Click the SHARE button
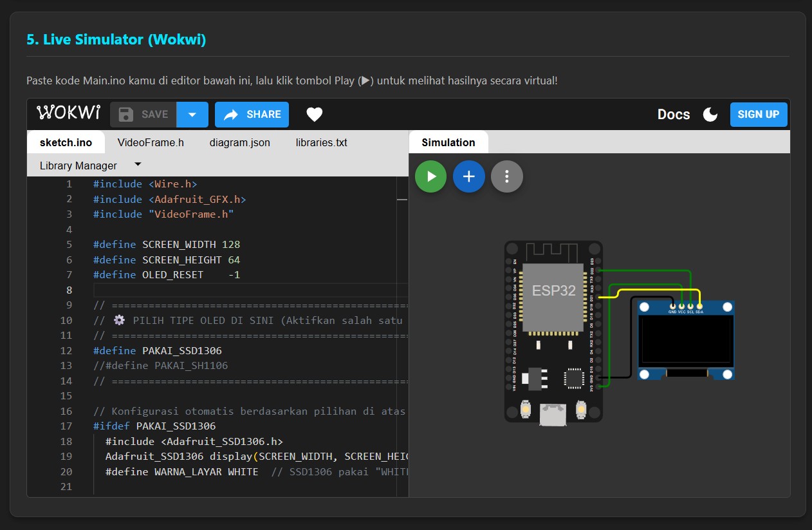 pos(252,115)
